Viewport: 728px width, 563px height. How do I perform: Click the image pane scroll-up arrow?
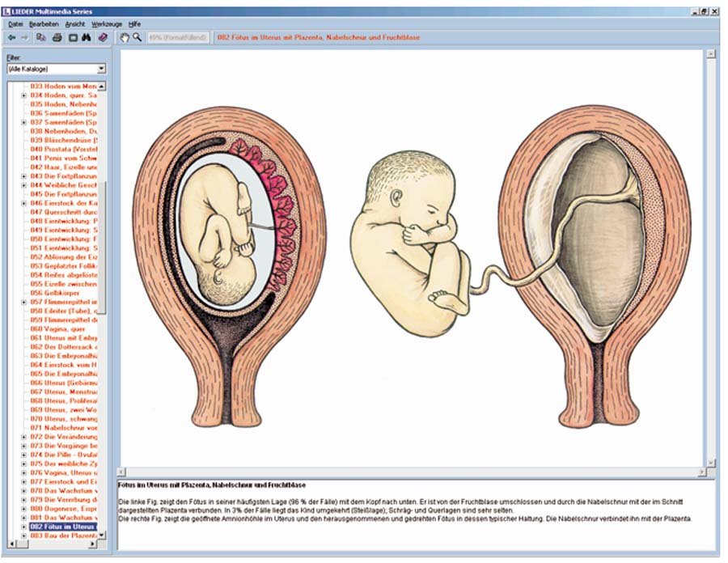711,55
